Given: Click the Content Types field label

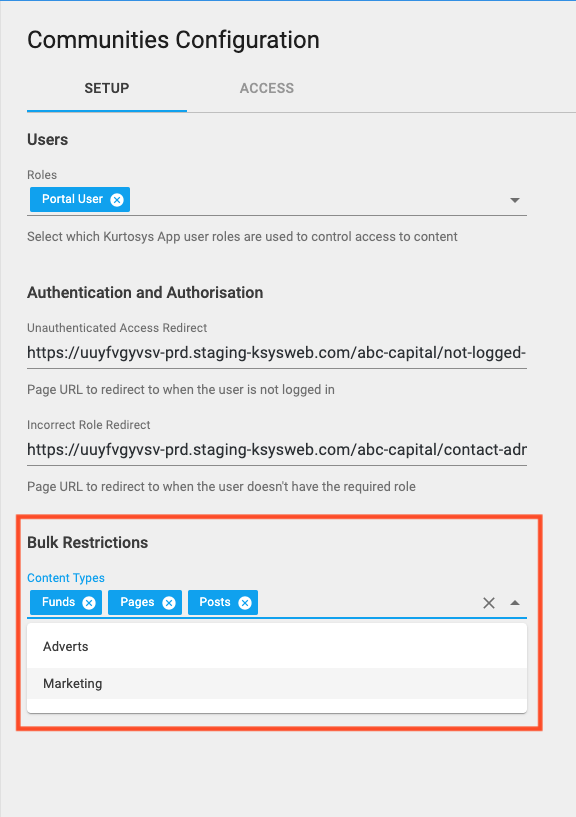Looking at the screenshot, I should tap(66, 578).
